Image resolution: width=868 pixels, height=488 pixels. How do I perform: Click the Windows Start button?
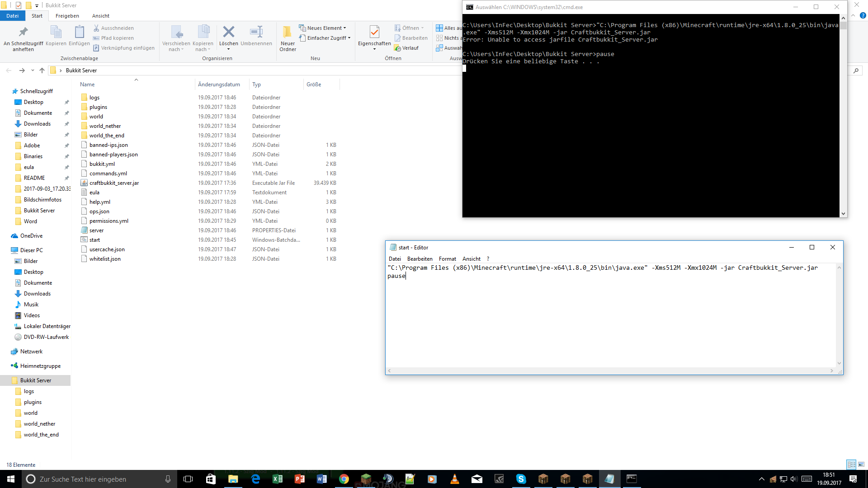tap(11, 479)
